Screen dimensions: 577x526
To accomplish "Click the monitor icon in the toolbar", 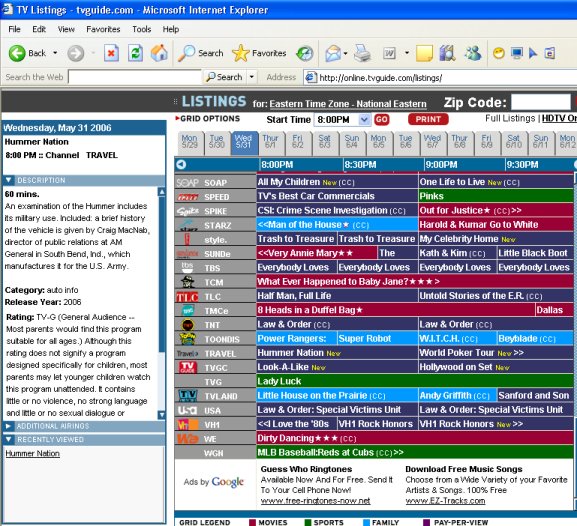I will (517, 53).
